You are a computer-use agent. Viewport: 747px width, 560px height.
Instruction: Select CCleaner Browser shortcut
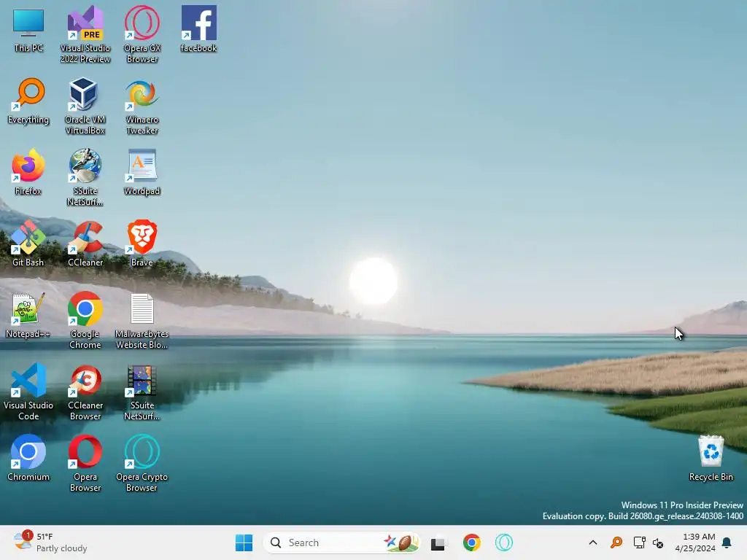(85, 392)
